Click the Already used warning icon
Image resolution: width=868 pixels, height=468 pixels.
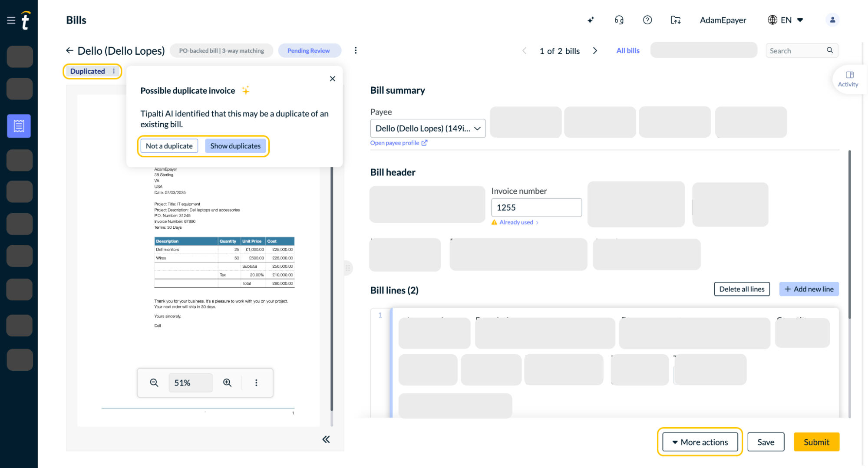pyautogui.click(x=494, y=222)
